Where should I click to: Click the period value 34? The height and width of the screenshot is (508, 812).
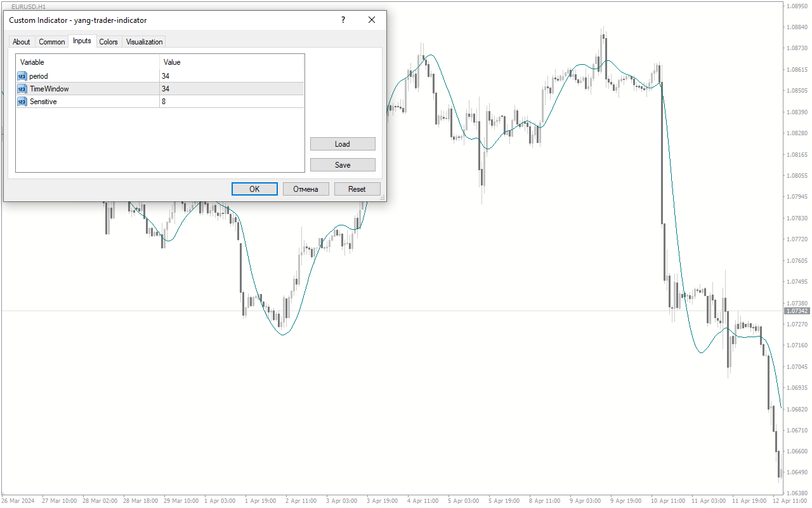pyautogui.click(x=166, y=76)
